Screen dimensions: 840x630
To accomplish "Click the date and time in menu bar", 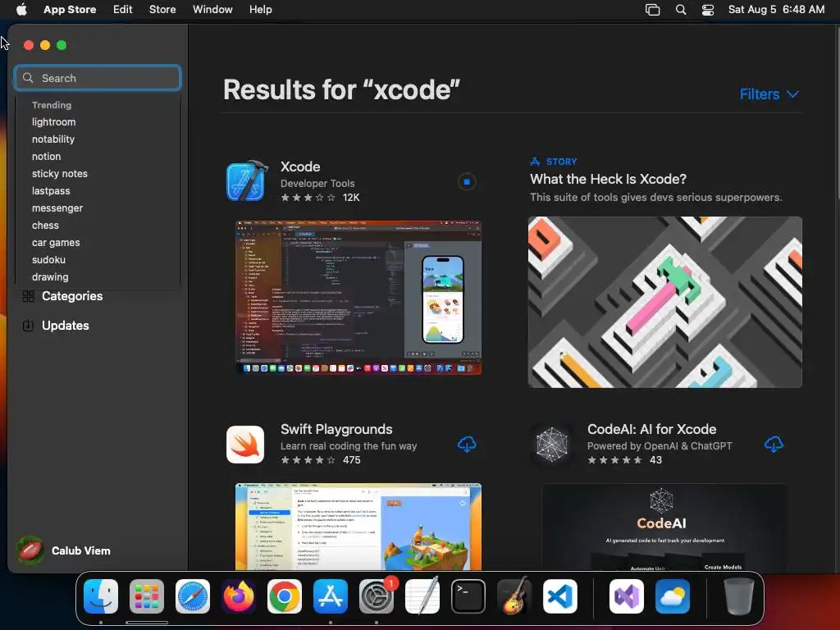I will pos(776,10).
